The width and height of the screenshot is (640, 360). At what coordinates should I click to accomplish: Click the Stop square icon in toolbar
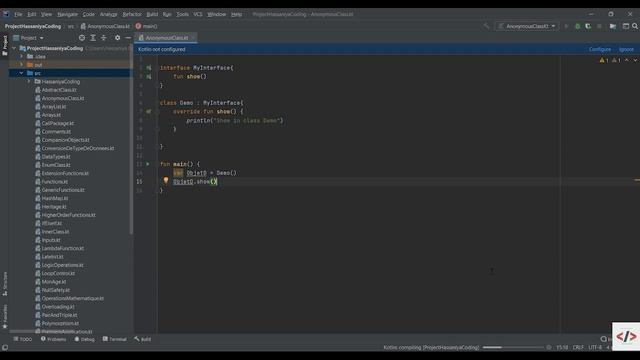tap(599, 26)
